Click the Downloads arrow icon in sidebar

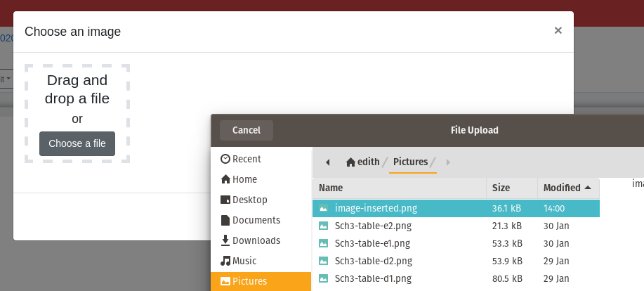coord(225,240)
